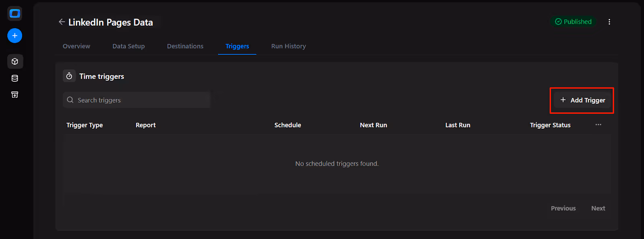Go back using the left arrow
Viewport: 644px width, 239px height.
tap(62, 22)
